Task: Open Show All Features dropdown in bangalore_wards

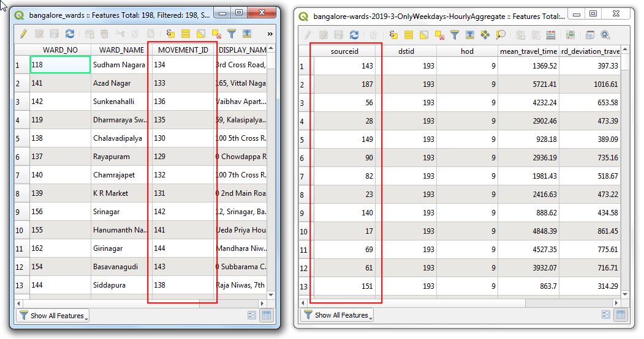Action: coord(53,316)
